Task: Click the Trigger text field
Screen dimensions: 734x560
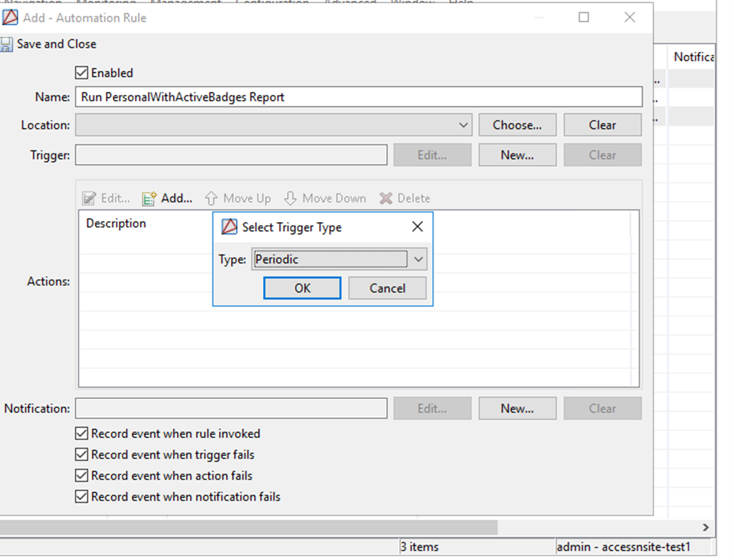Action: [x=231, y=155]
